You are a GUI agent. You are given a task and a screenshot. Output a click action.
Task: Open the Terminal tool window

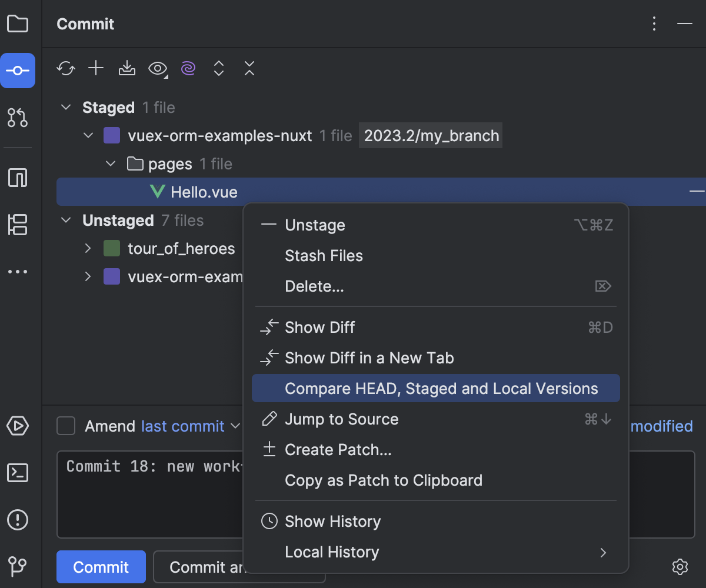click(x=18, y=473)
